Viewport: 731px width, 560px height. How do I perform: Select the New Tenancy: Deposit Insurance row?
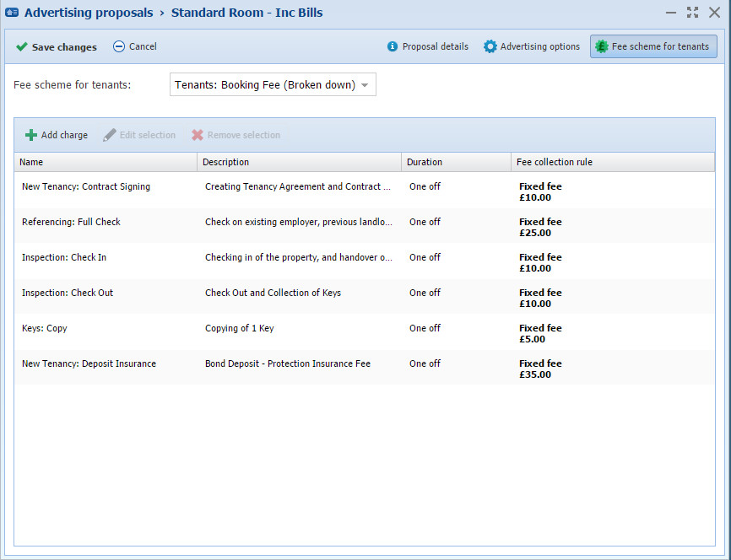pos(89,364)
